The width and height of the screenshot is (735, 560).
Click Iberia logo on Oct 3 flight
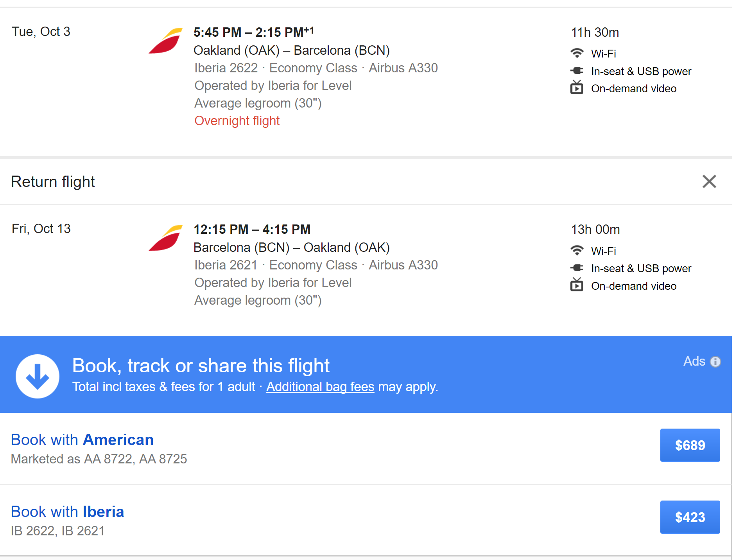[166, 41]
